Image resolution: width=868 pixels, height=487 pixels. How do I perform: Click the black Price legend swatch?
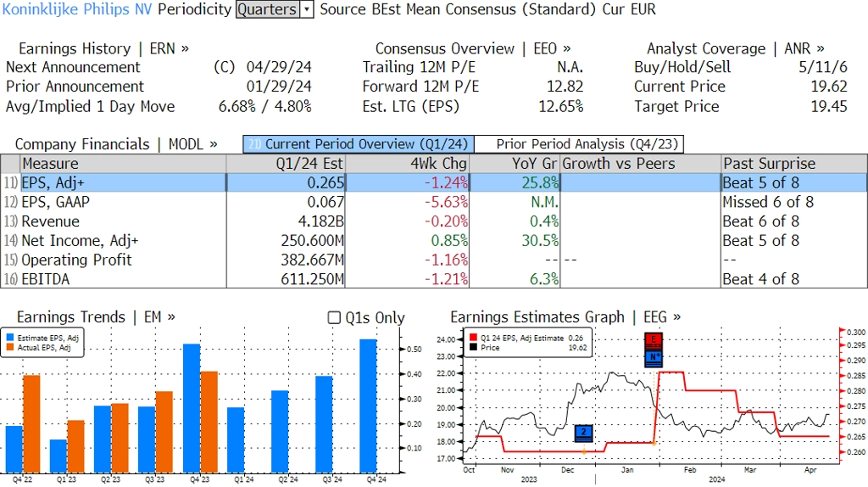point(473,347)
